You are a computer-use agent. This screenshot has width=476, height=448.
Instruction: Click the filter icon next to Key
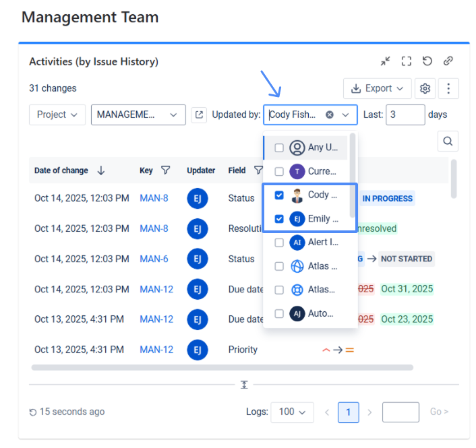pos(165,170)
